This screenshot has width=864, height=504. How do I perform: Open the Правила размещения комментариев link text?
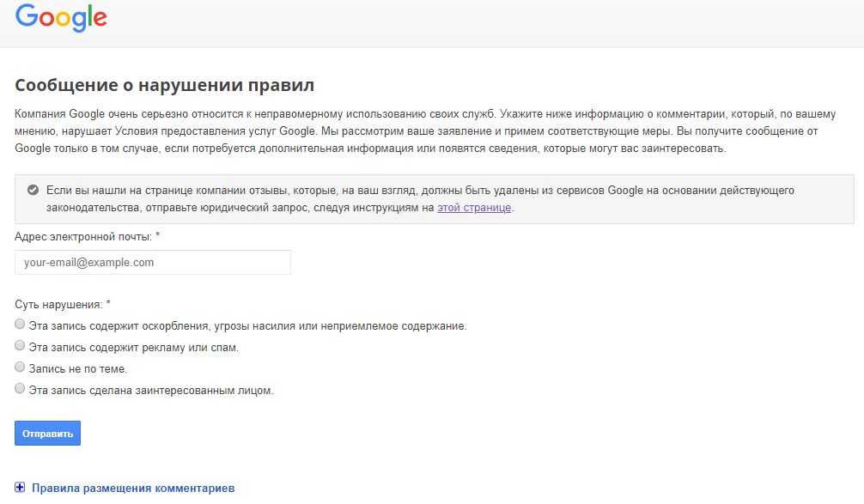pyautogui.click(x=133, y=488)
